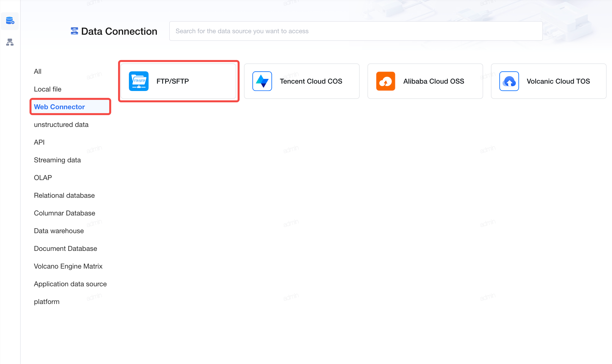
Task: Choose the Alibaba Cloud OSS card
Action: [425, 81]
